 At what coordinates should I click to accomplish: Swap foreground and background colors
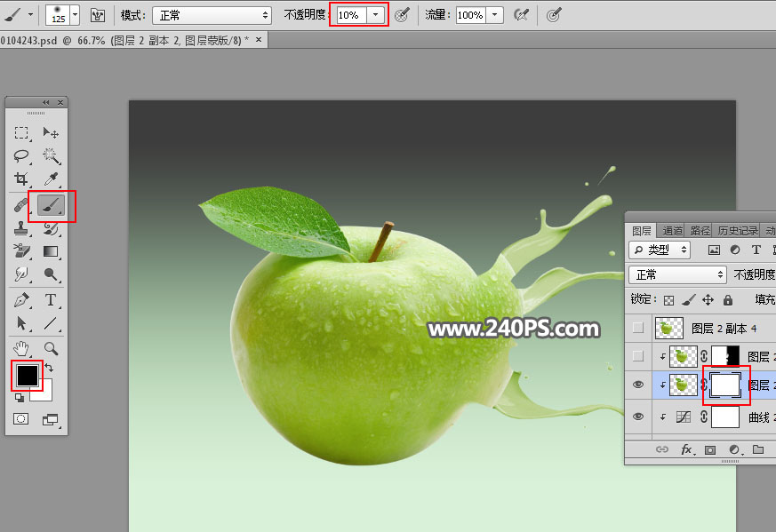(x=49, y=368)
